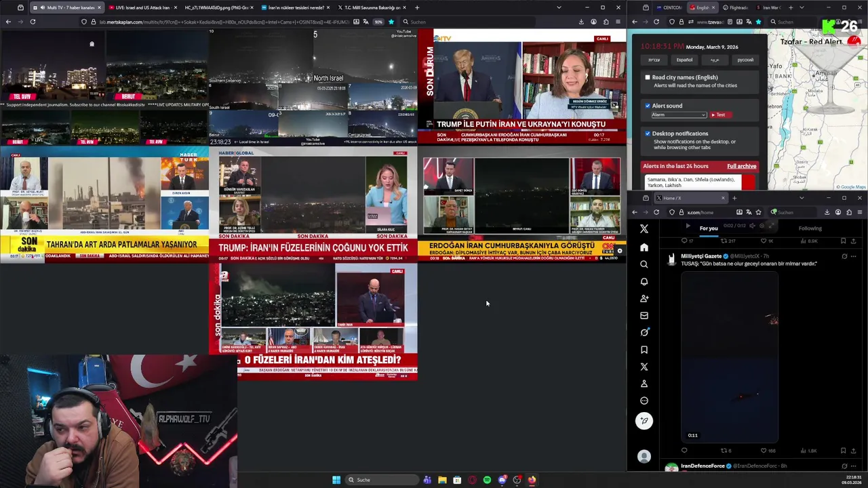Click the X logo in sidebar
The width and height of the screenshot is (868, 488).
click(x=644, y=229)
